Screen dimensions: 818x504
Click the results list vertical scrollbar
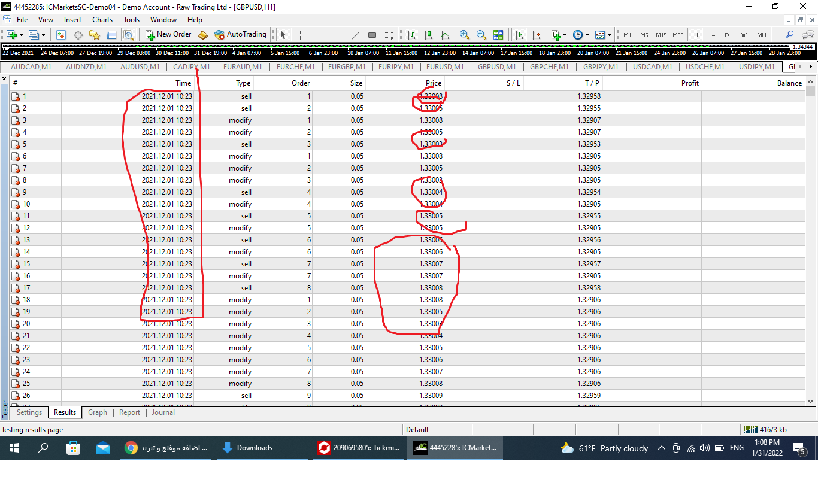(811, 239)
